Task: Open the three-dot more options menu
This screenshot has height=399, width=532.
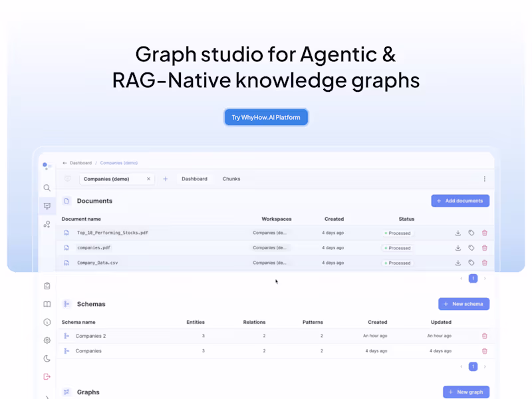Action: tap(485, 179)
